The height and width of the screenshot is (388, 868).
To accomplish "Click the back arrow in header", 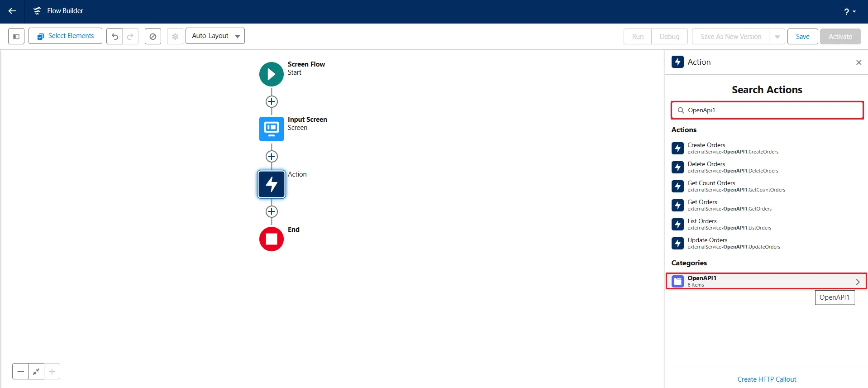I will coord(12,11).
